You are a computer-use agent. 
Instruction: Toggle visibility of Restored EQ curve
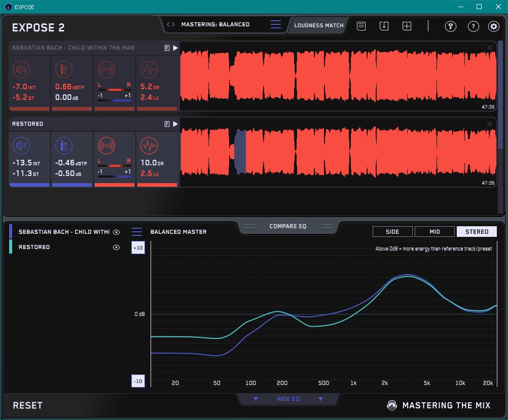coord(117,248)
